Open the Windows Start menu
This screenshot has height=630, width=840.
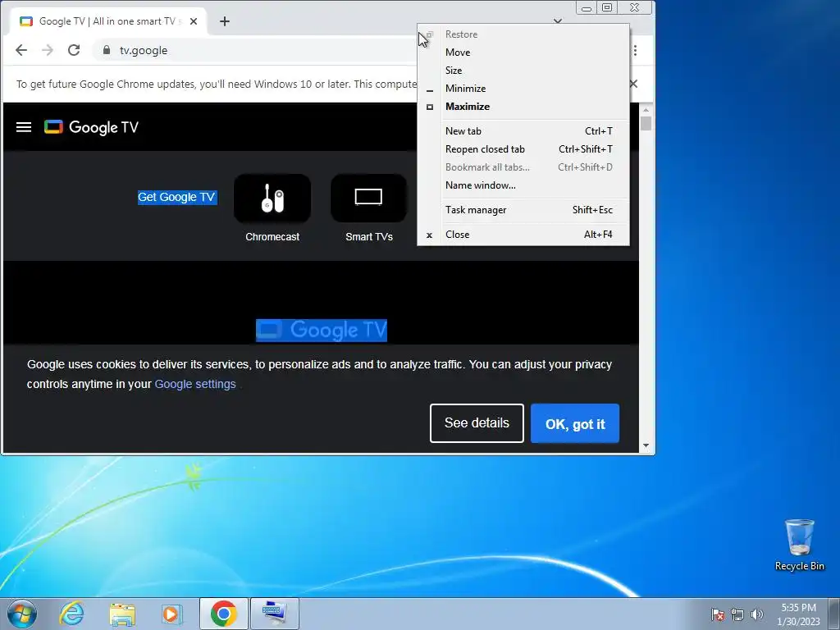[x=21, y=614]
